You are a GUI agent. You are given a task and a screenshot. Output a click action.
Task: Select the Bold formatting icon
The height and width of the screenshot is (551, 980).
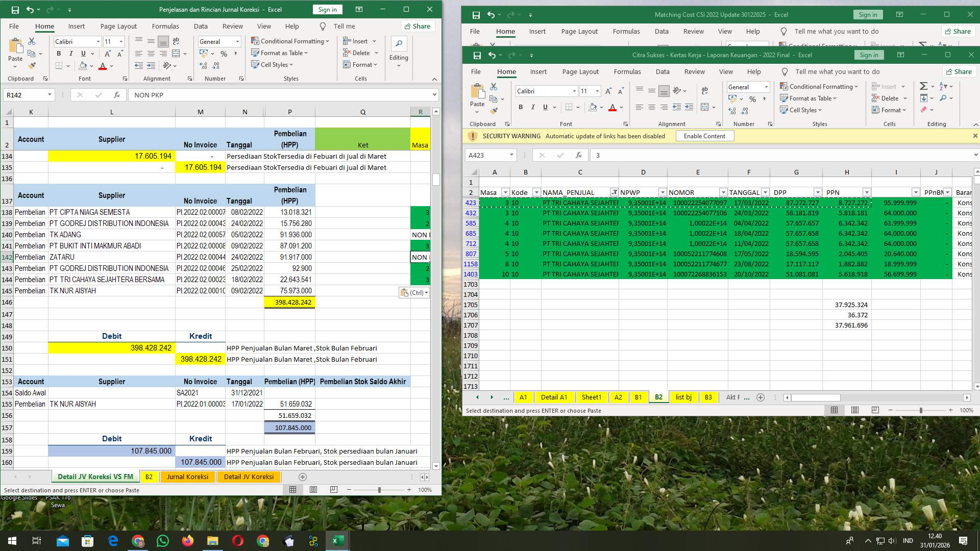pos(520,107)
